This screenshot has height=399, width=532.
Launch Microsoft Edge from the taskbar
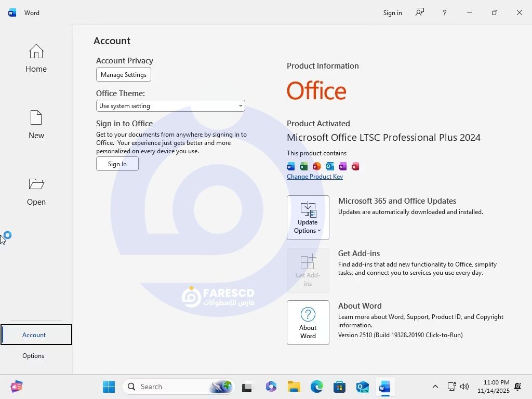tap(317, 387)
